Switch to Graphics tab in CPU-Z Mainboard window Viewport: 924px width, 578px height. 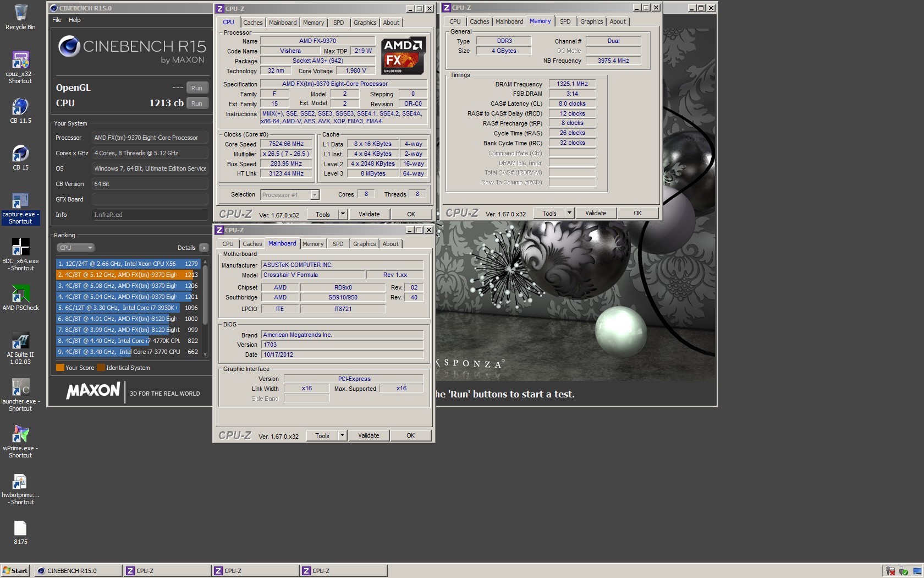click(365, 244)
